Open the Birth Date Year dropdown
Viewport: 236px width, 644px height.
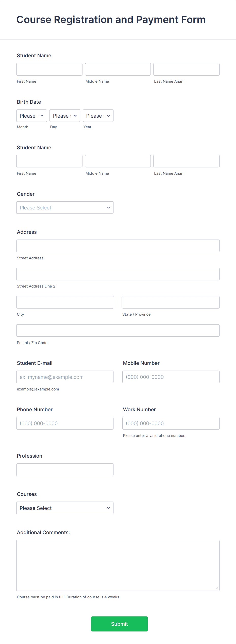click(98, 116)
